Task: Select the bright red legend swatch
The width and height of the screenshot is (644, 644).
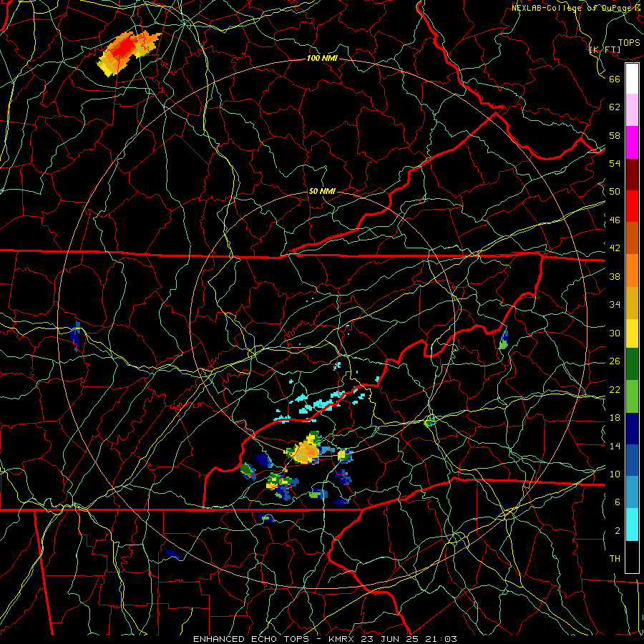Action: 632,206
